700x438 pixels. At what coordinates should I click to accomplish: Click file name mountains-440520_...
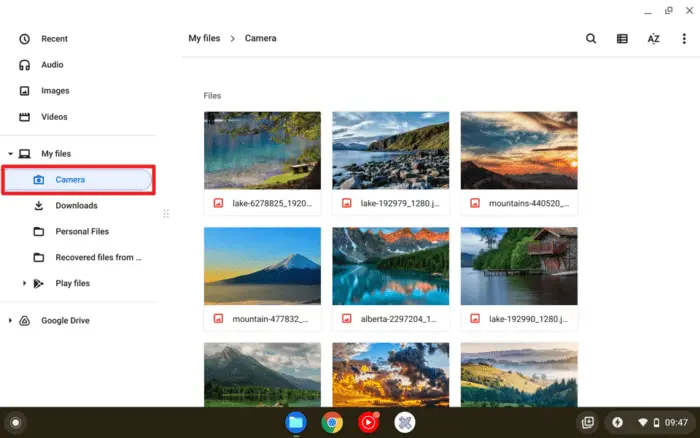[x=529, y=203]
